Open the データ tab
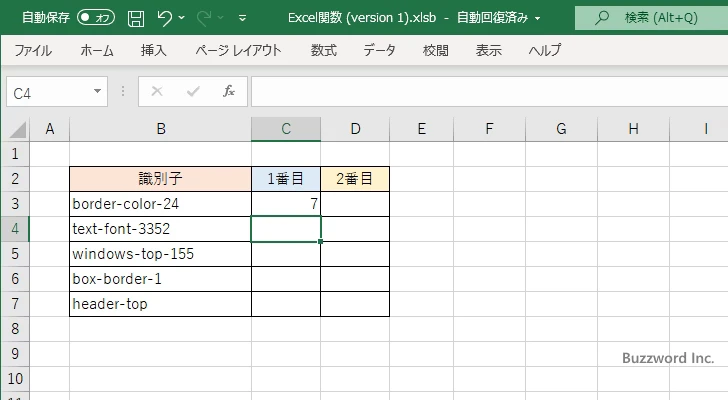Image resolution: width=728 pixels, height=400 pixels. [379, 50]
